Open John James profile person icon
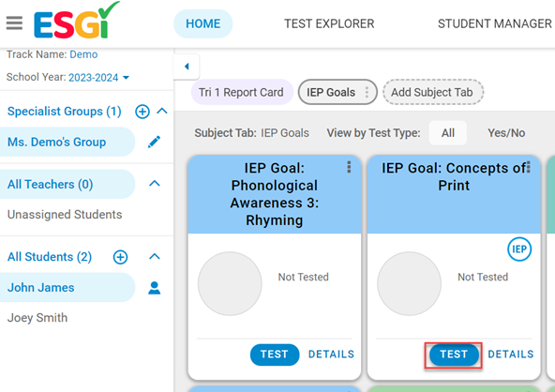The image size is (555, 392). (x=155, y=288)
